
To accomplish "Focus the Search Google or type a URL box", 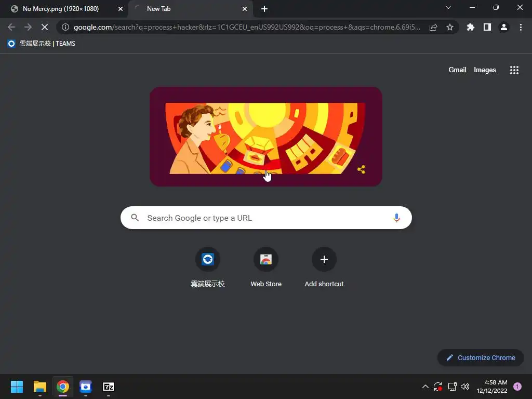I will 266,218.
